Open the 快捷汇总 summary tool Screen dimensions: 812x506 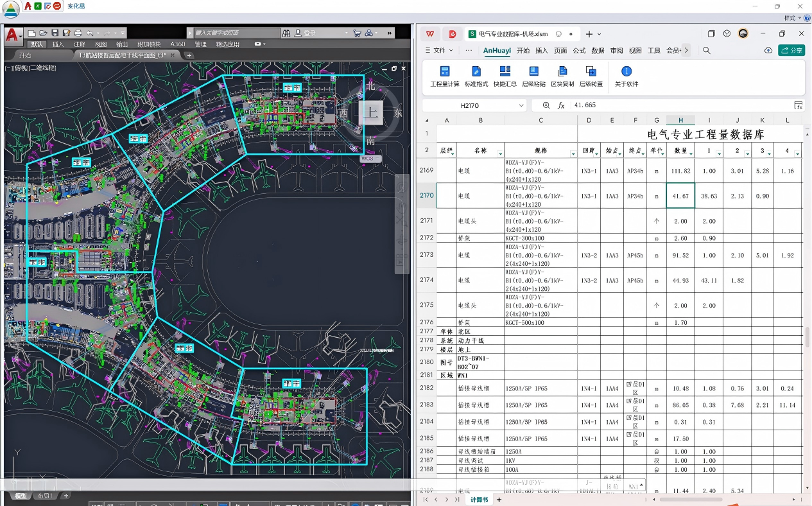[505, 71]
